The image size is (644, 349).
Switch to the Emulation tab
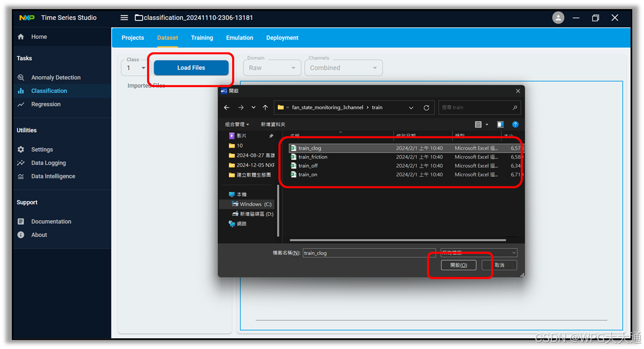tap(240, 38)
